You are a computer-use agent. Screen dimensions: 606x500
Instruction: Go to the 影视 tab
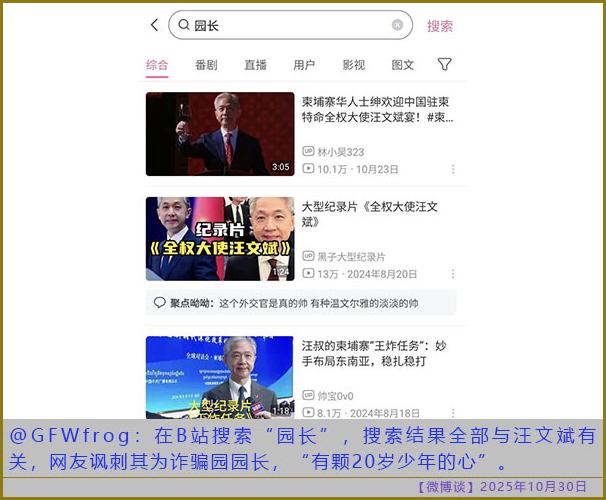click(353, 65)
